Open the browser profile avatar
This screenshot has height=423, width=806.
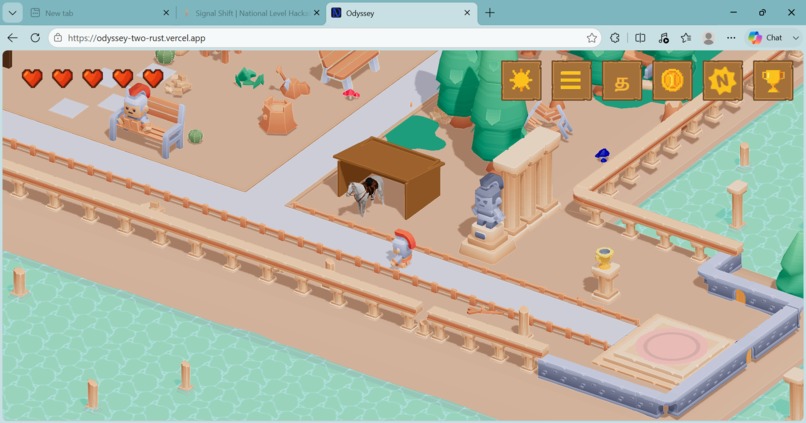tap(708, 38)
